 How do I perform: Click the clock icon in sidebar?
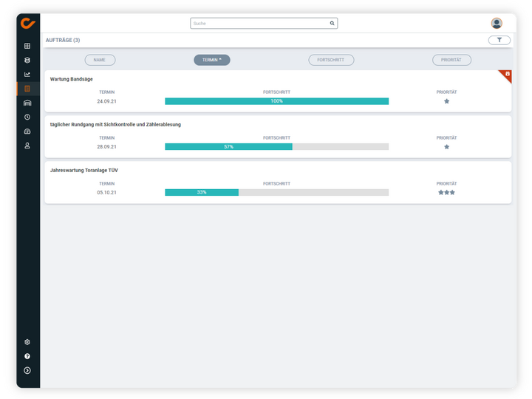tap(27, 117)
